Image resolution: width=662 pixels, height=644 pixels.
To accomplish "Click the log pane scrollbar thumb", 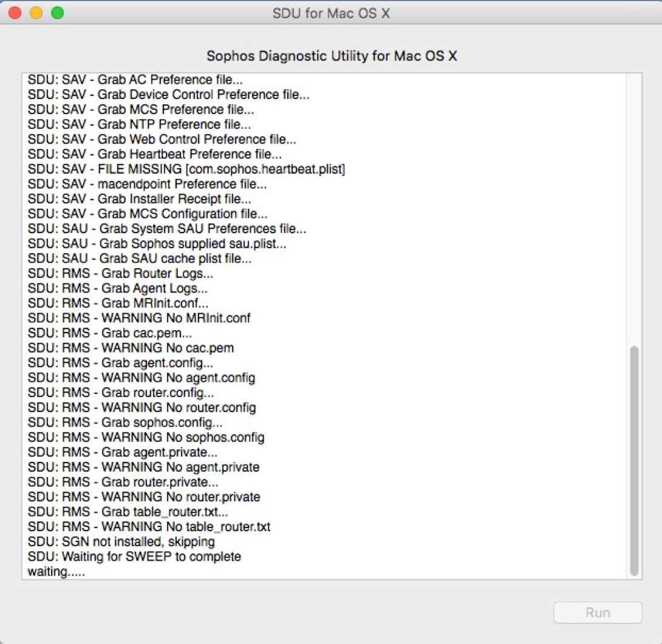I will coord(633,461).
